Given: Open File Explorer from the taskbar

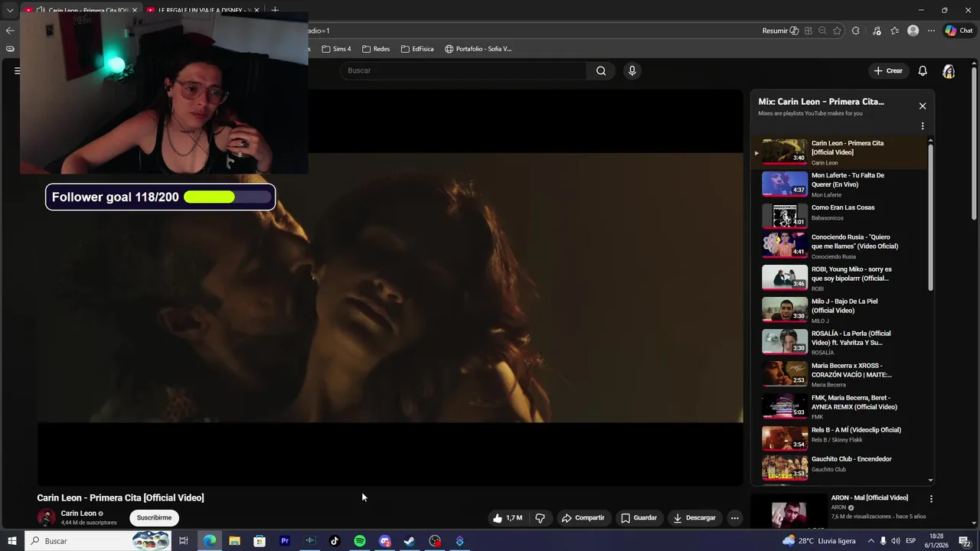Looking at the screenshot, I should pyautogui.click(x=234, y=541).
